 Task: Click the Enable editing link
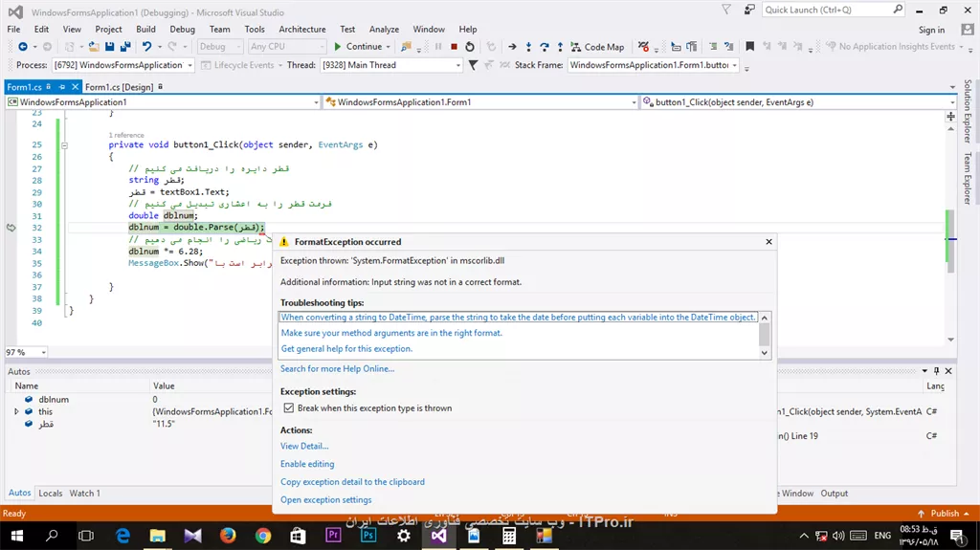point(307,464)
